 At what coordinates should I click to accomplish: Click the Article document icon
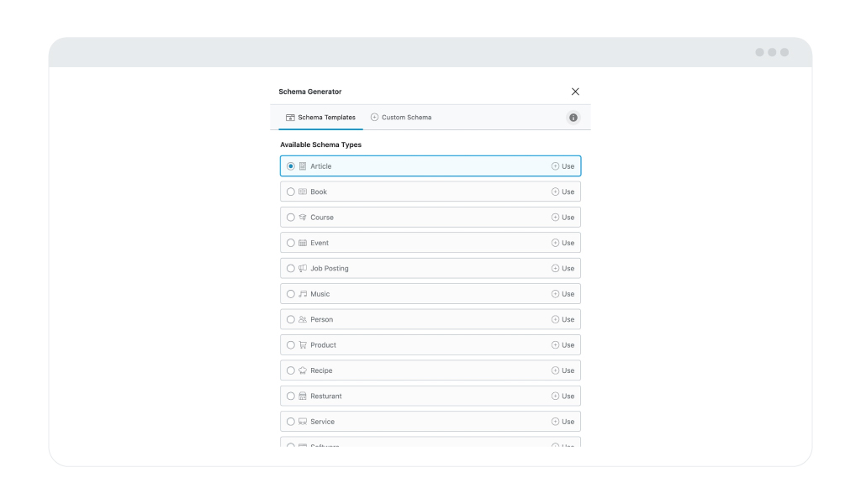[303, 166]
